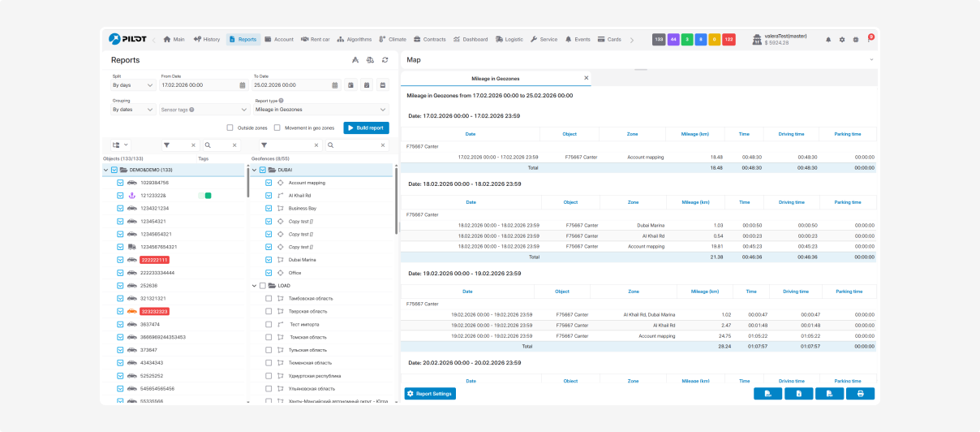Enable the Outside zones checkbox

[230, 127]
